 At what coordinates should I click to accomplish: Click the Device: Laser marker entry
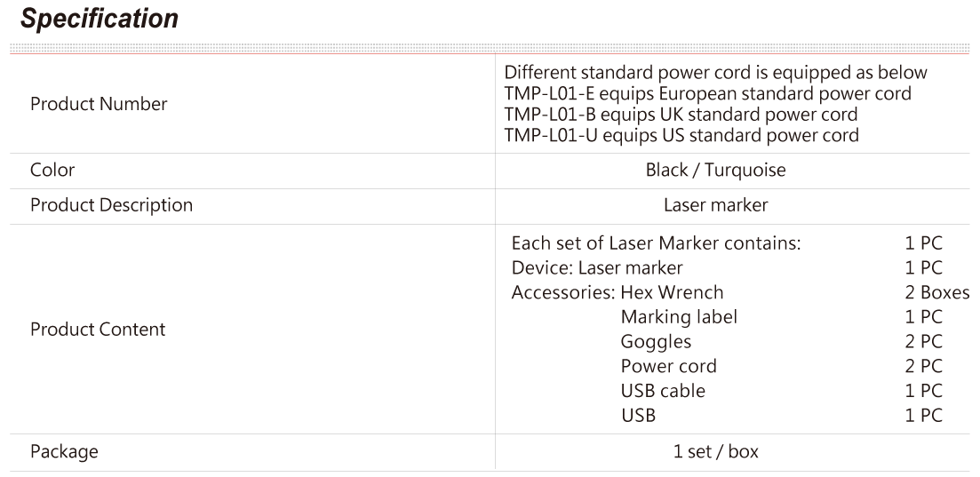tap(597, 267)
